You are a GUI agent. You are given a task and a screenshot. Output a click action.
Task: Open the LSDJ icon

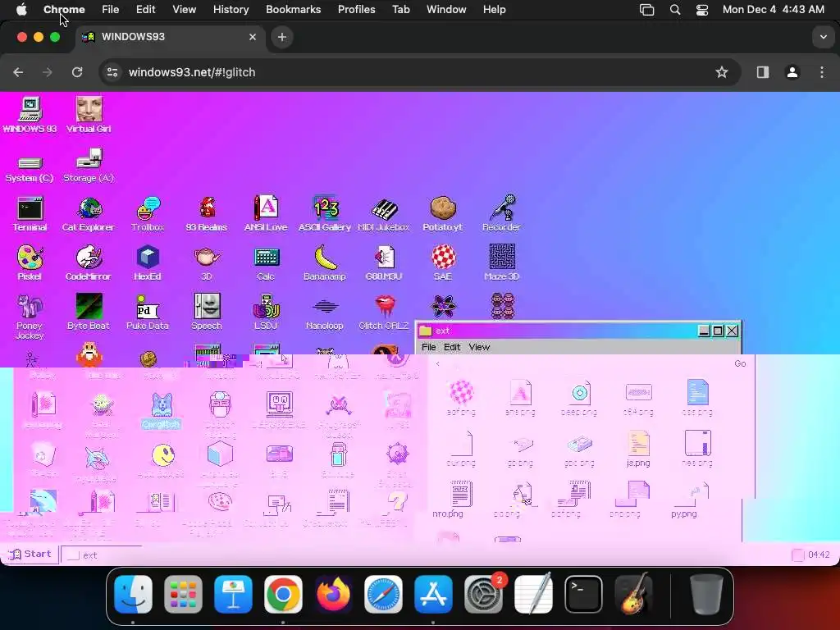coord(266,312)
